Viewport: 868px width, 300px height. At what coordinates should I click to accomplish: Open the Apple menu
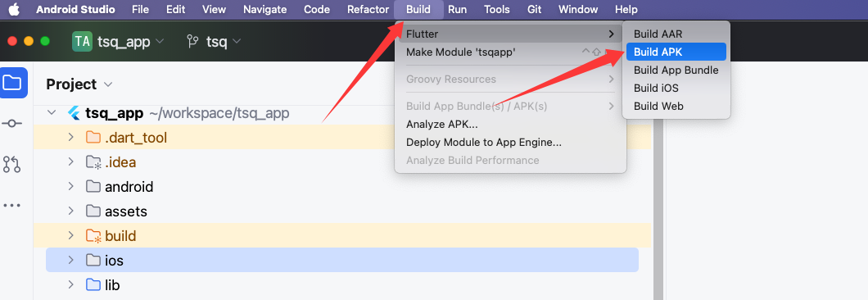click(x=14, y=9)
